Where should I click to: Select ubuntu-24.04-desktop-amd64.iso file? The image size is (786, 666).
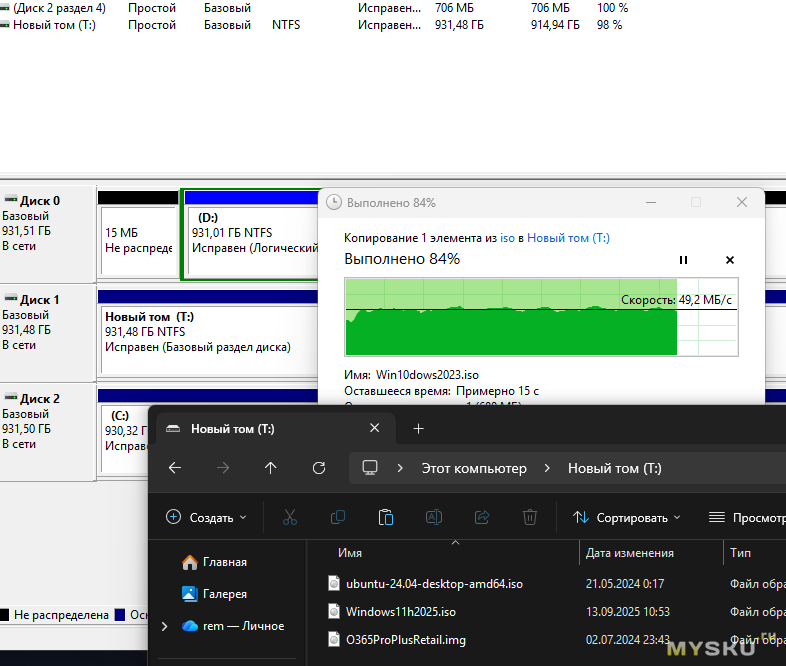434,584
